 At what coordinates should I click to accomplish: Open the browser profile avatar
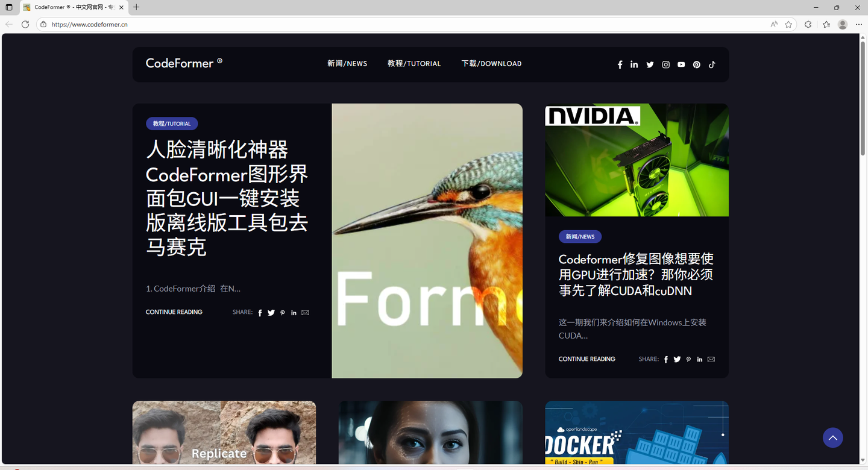843,24
